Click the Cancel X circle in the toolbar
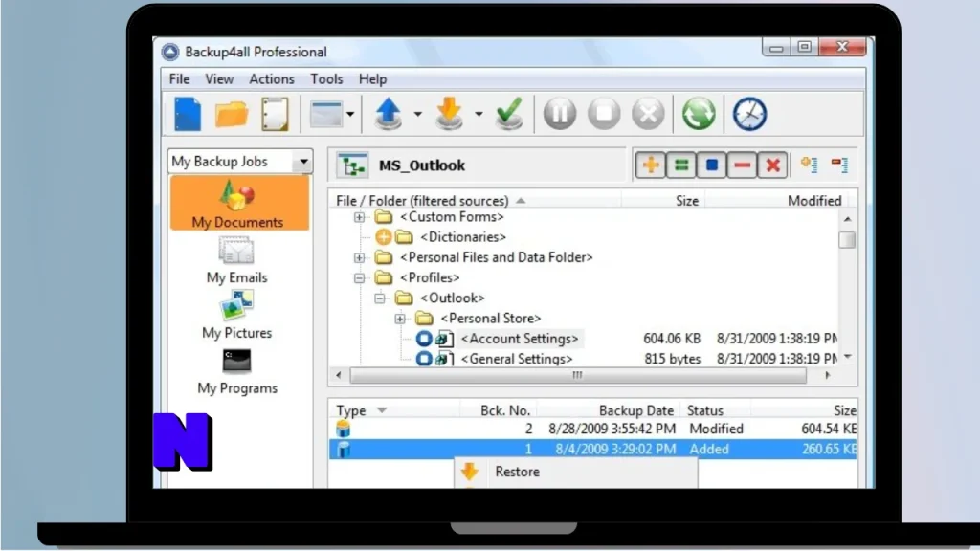This screenshot has height=551, width=980. [648, 114]
